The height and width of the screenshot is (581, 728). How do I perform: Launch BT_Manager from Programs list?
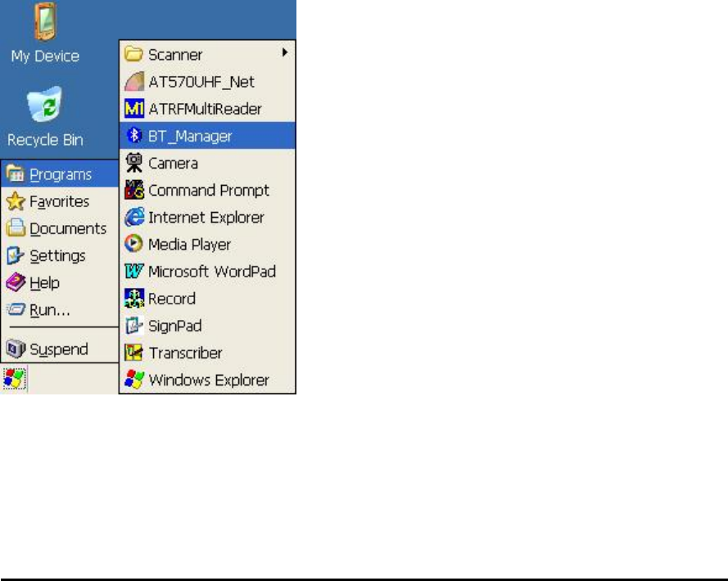point(207,136)
